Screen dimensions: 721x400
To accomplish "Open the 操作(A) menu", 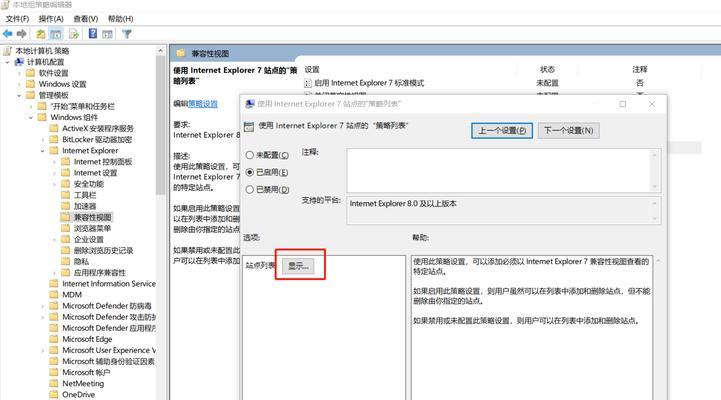I will click(x=51, y=19).
